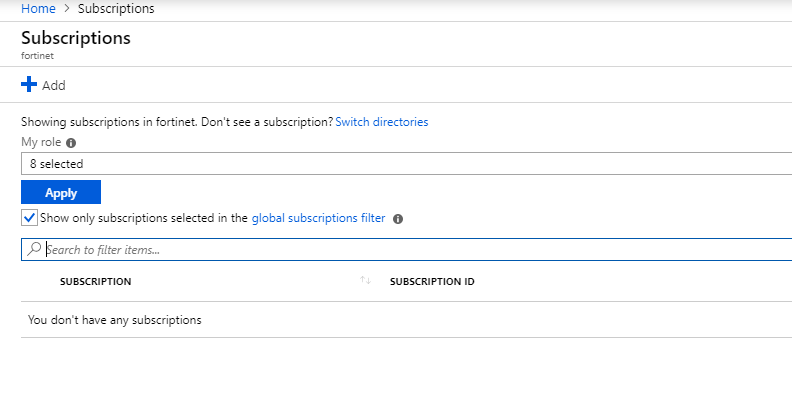The image size is (792, 400).
Task: Click info icon beside global subscriptions filter
Action: [398, 219]
